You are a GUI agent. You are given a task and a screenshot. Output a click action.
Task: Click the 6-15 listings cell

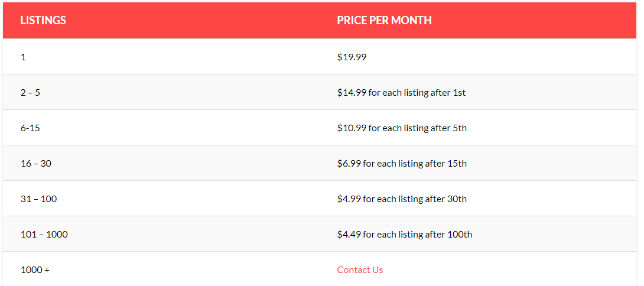pyautogui.click(x=30, y=128)
